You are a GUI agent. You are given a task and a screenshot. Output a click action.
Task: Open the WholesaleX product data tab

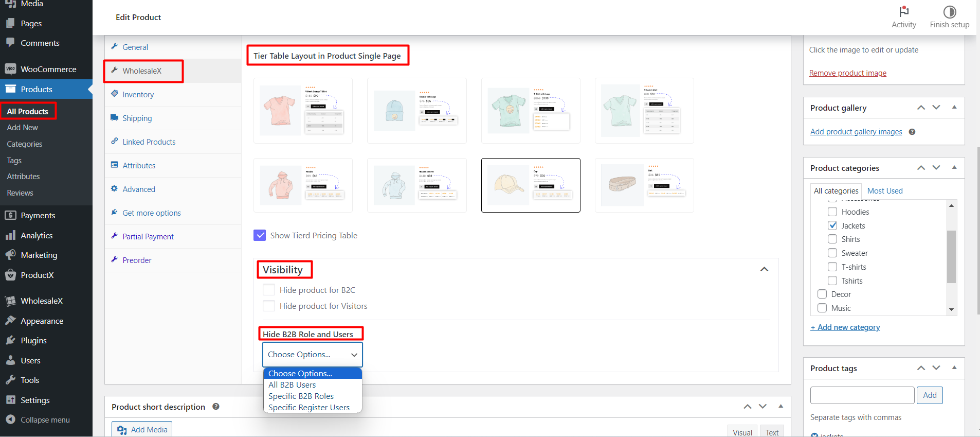coord(173,71)
